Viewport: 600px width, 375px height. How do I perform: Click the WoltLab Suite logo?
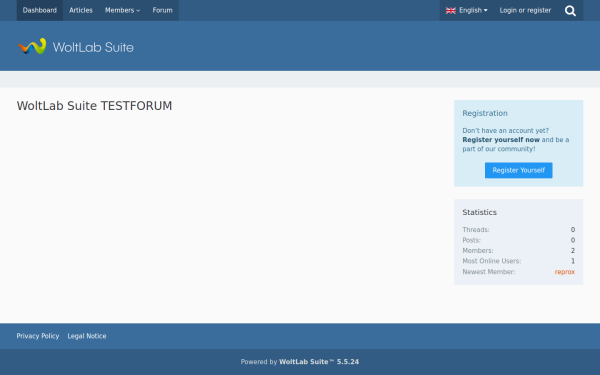(76, 46)
